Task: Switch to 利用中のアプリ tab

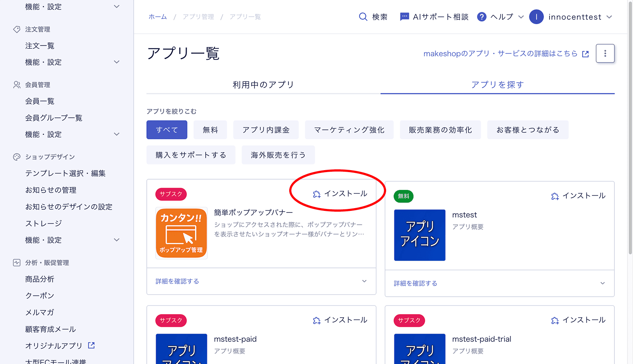Action: [263, 85]
